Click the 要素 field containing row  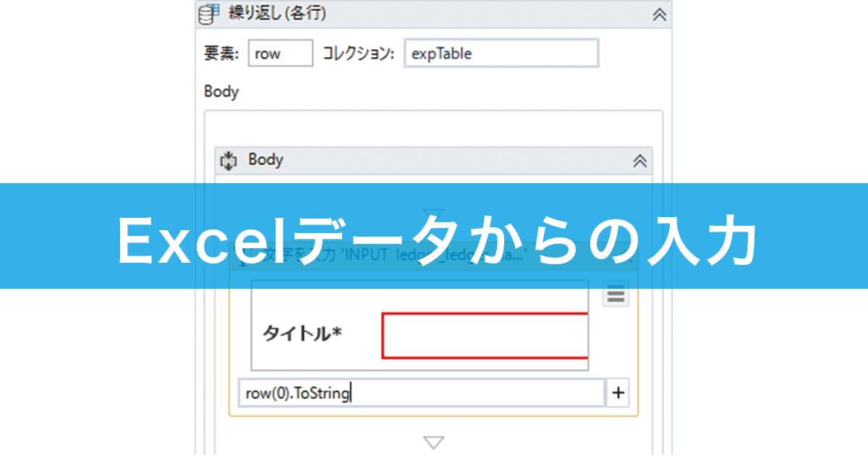pyautogui.click(x=281, y=54)
